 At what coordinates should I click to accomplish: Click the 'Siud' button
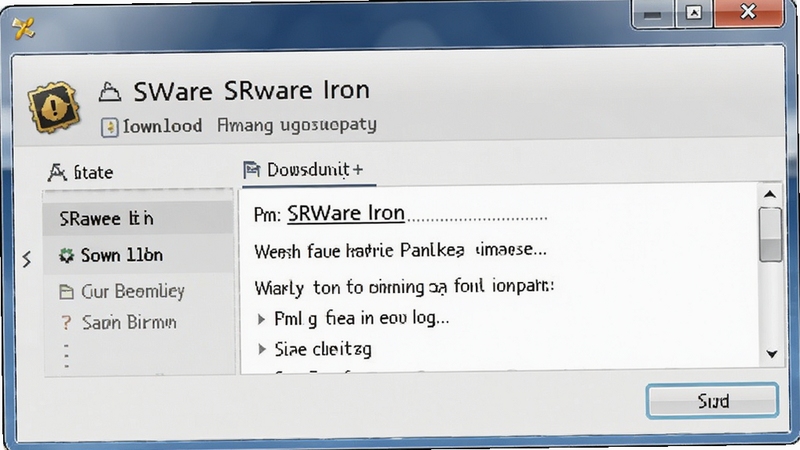coord(712,401)
